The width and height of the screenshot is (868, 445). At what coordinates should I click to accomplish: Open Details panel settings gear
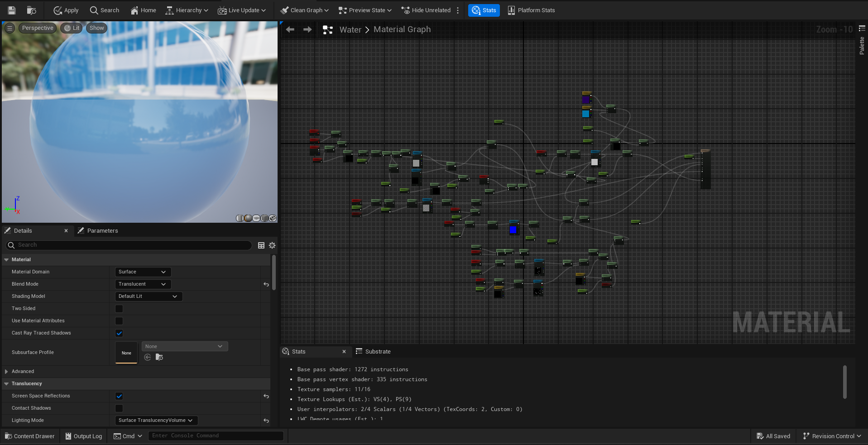(272, 245)
